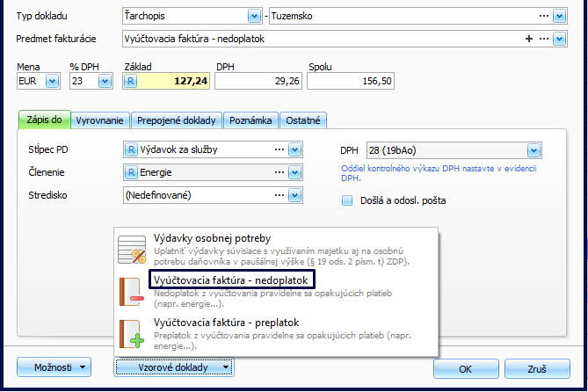The width and height of the screenshot is (588, 392).
Task: Click the red minus nedoplatok document icon
Action: (x=131, y=291)
